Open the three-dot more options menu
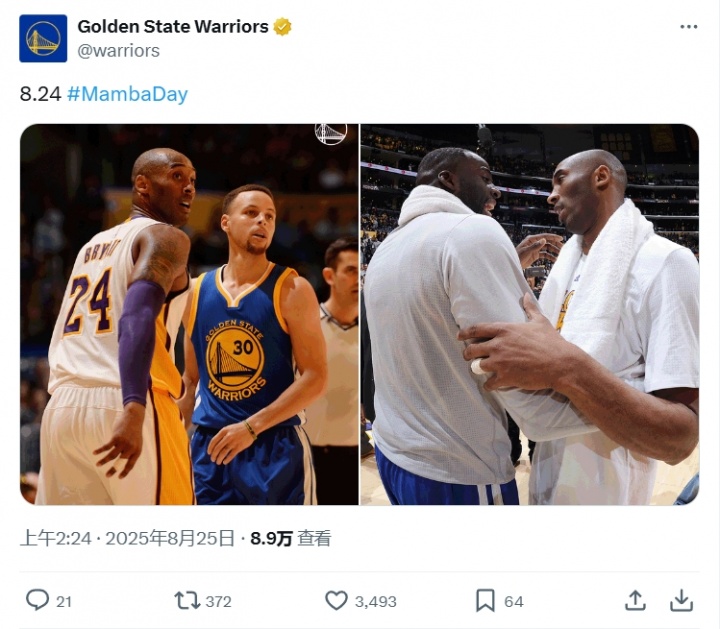The height and width of the screenshot is (629, 720). click(689, 27)
